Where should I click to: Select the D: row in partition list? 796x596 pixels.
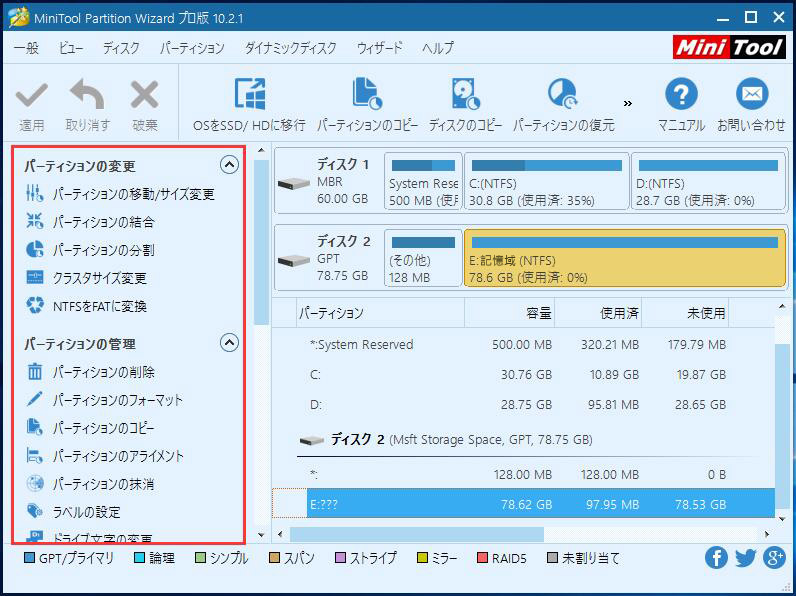[x=523, y=405]
